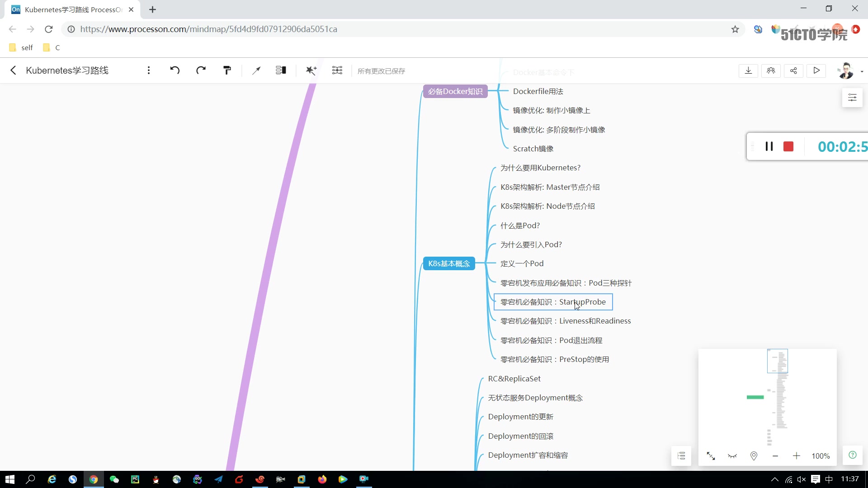
Task: Select the Scratch镜像 topic
Action: click(x=533, y=149)
